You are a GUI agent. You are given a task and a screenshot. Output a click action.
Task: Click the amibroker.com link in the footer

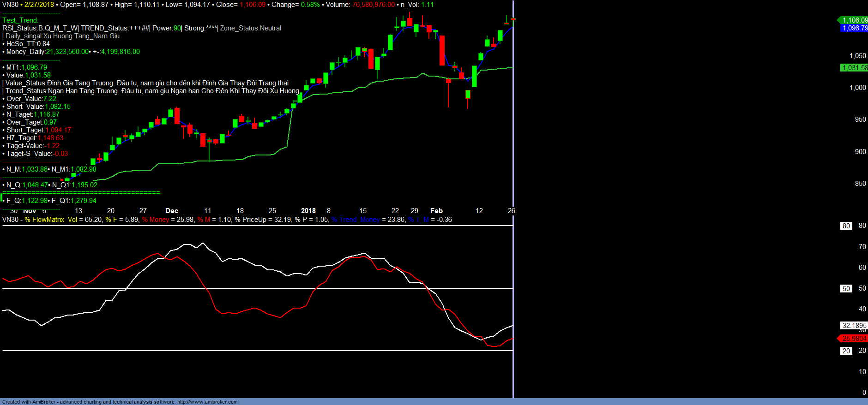(x=207, y=402)
